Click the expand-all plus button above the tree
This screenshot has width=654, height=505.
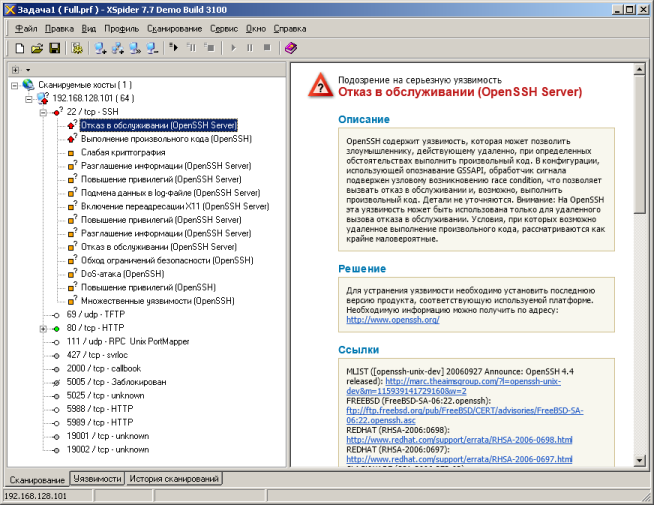click(16, 70)
